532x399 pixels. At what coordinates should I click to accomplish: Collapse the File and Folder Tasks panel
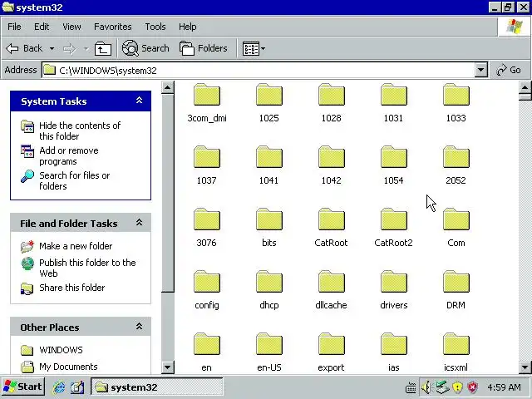[x=139, y=223]
